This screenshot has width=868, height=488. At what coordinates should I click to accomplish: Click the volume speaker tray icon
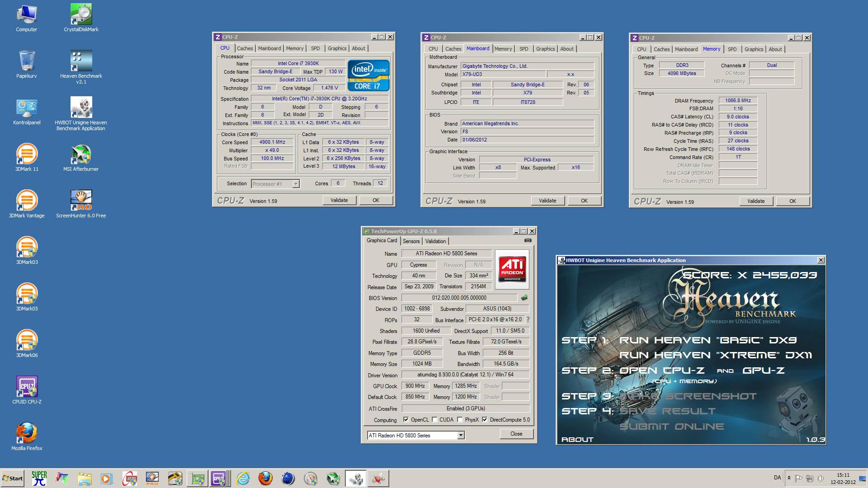[x=821, y=478]
